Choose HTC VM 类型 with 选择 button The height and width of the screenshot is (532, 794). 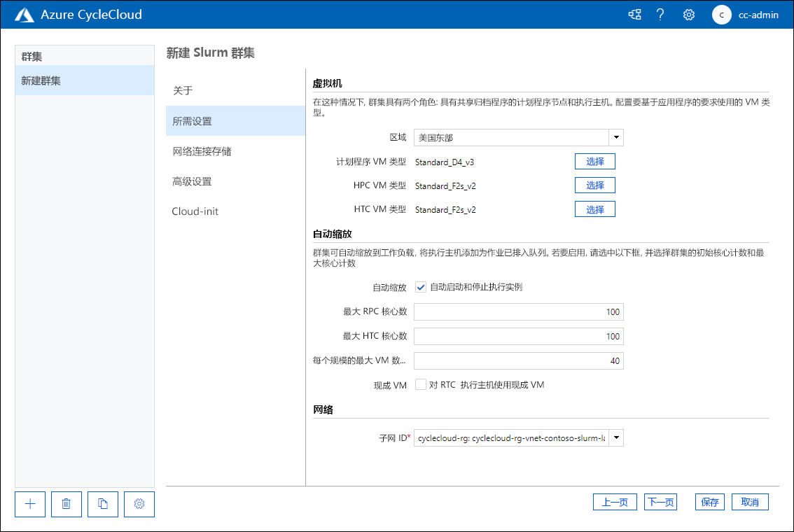(595, 209)
